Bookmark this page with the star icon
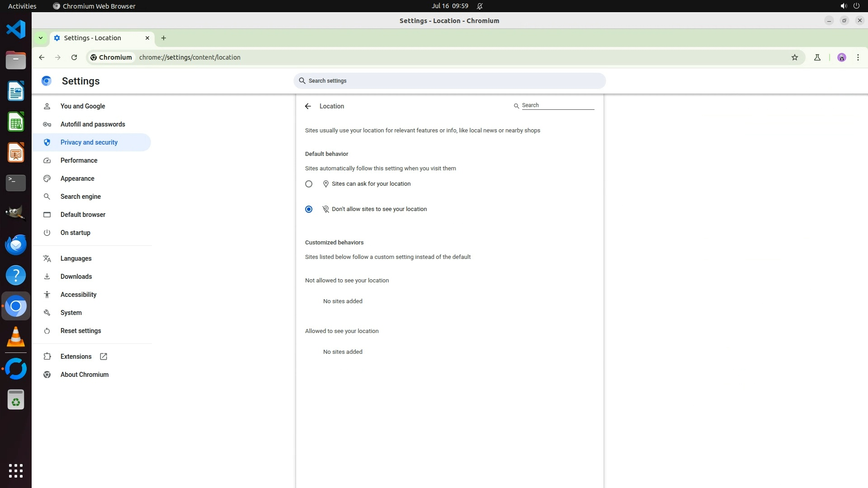The height and width of the screenshot is (488, 868). pyautogui.click(x=794, y=57)
